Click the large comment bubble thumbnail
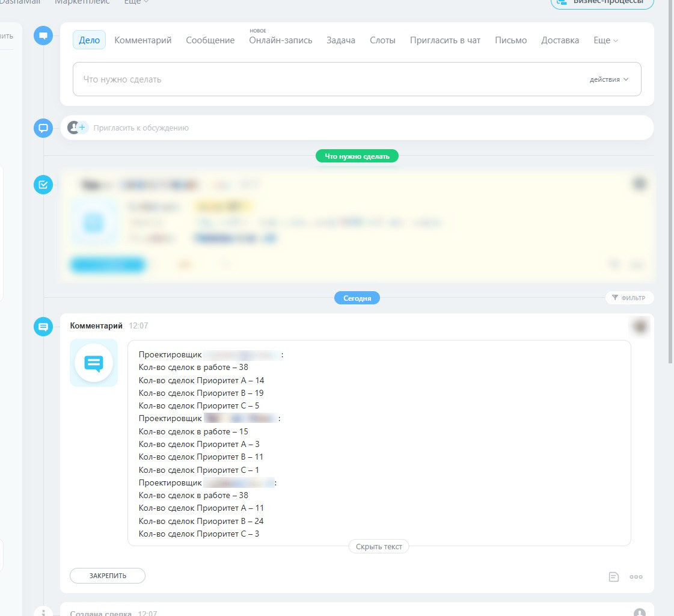Screen dimensions: 674x616 coord(94,363)
